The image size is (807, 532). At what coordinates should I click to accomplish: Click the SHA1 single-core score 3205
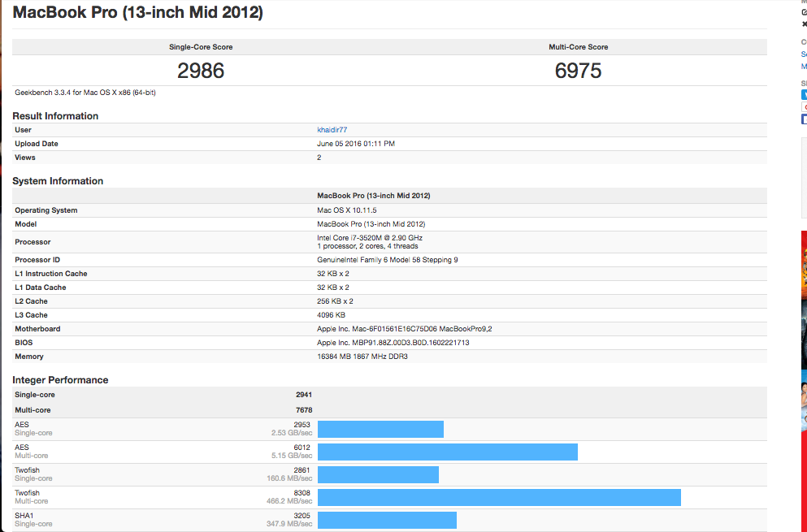[x=302, y=516]
